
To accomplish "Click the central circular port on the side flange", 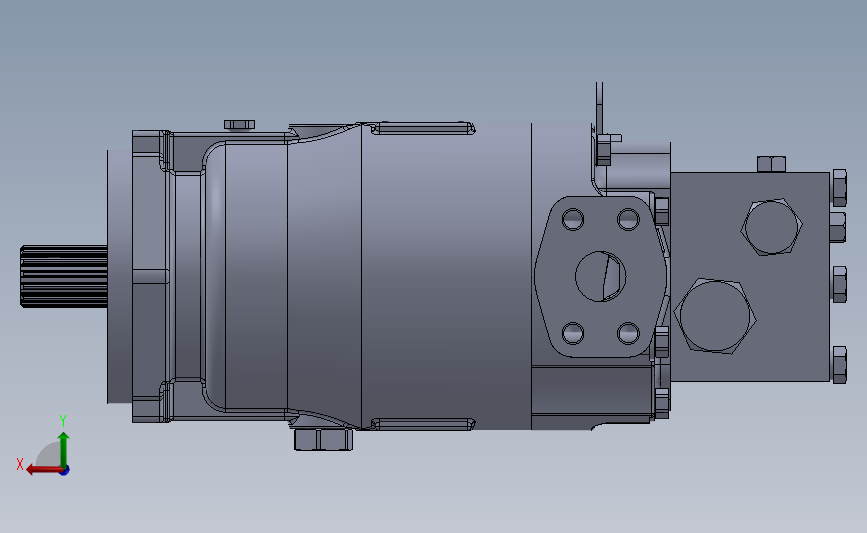I will (x=600, y=276).
